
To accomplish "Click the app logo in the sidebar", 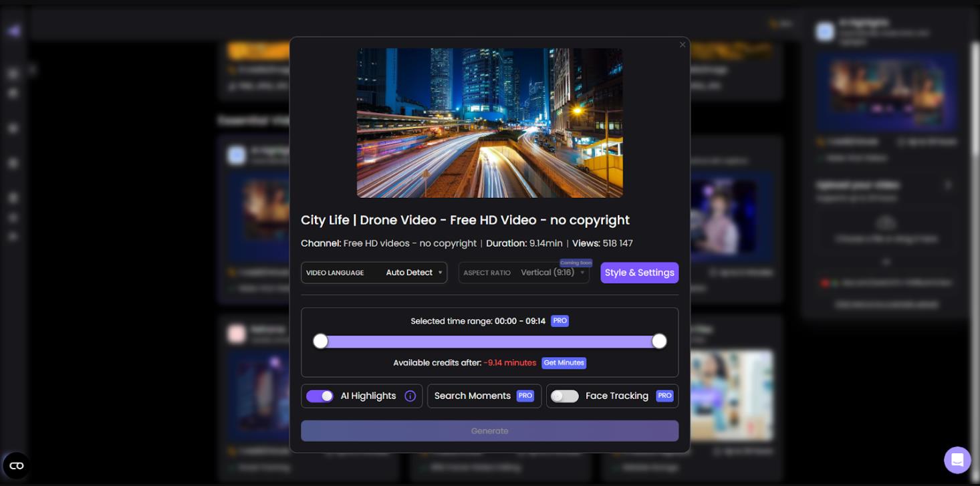I will point(14,31).
